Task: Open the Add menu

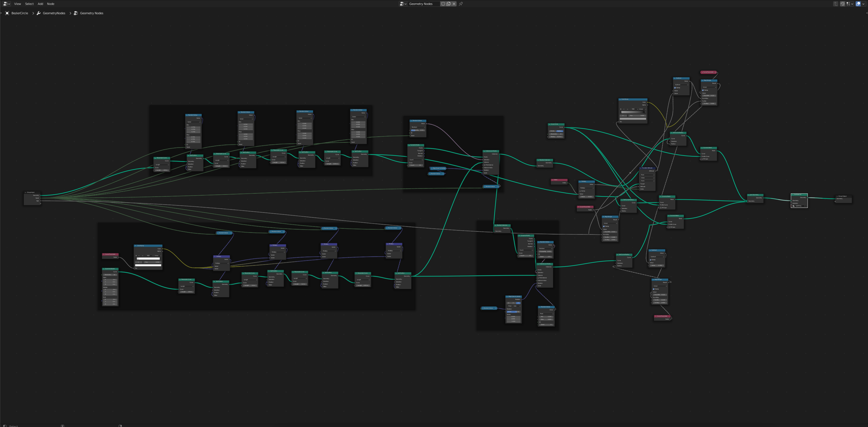Action: click(x=40, y=4)
